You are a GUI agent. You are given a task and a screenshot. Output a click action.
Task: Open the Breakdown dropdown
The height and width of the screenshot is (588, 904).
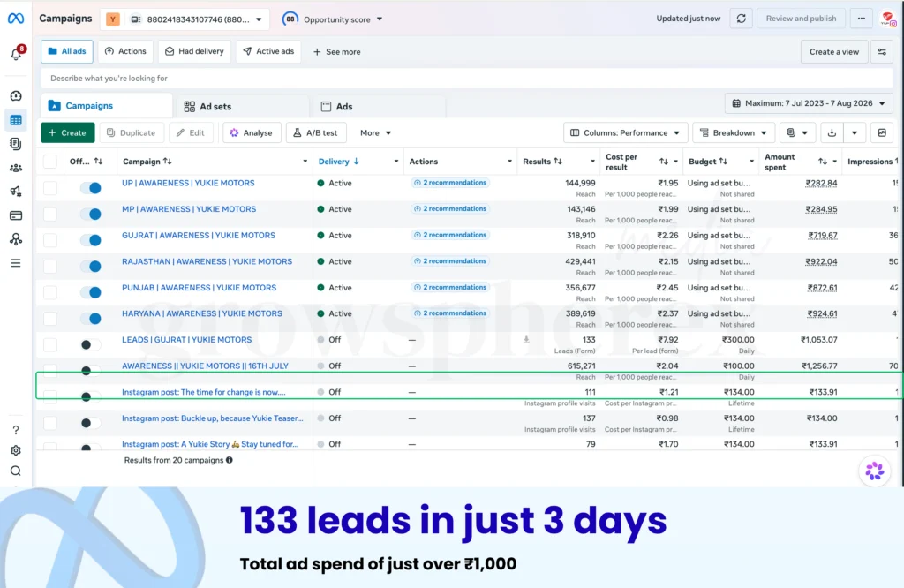coord(734,132)
